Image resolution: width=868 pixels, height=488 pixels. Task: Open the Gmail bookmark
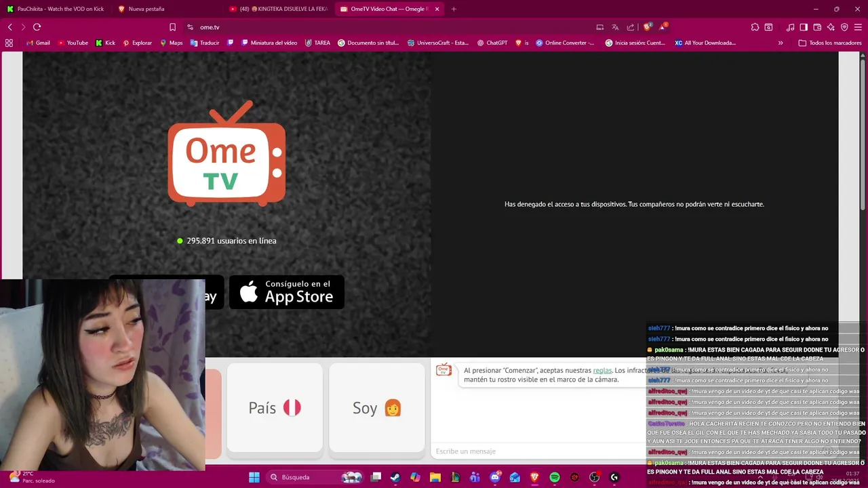pos(38,43)
